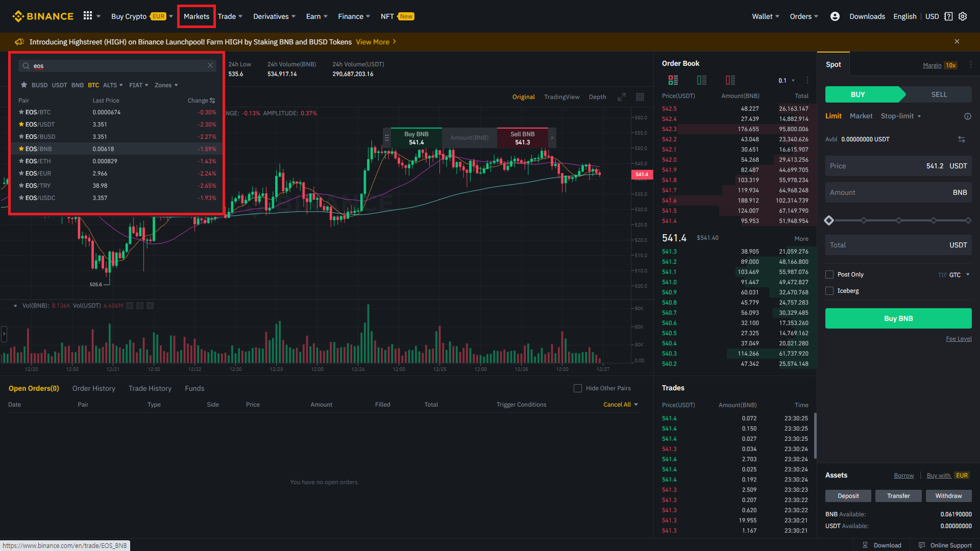
Task: Open the settings gear icon
Action: pos(963,16)
